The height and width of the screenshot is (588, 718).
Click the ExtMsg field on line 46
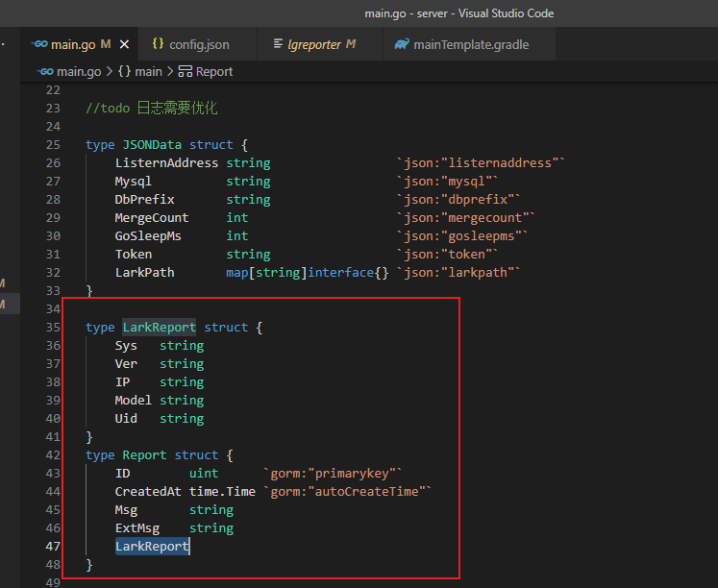(137, 528)
